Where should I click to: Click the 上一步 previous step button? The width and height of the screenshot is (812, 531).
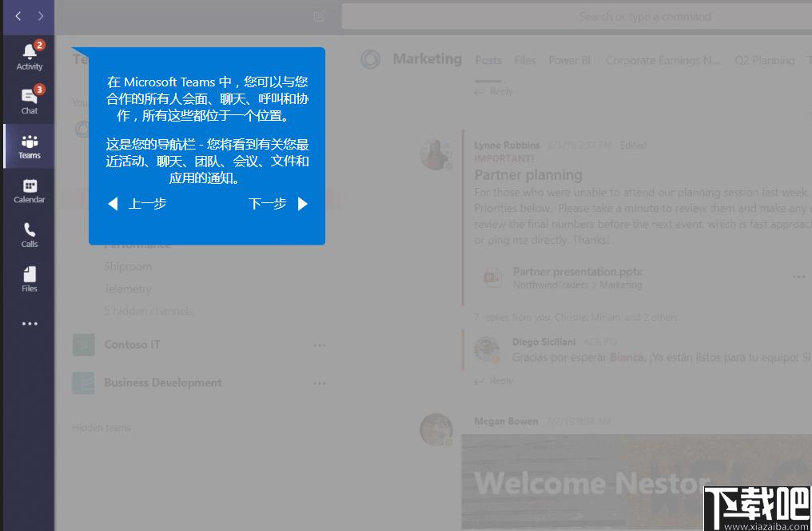point(137,204)
